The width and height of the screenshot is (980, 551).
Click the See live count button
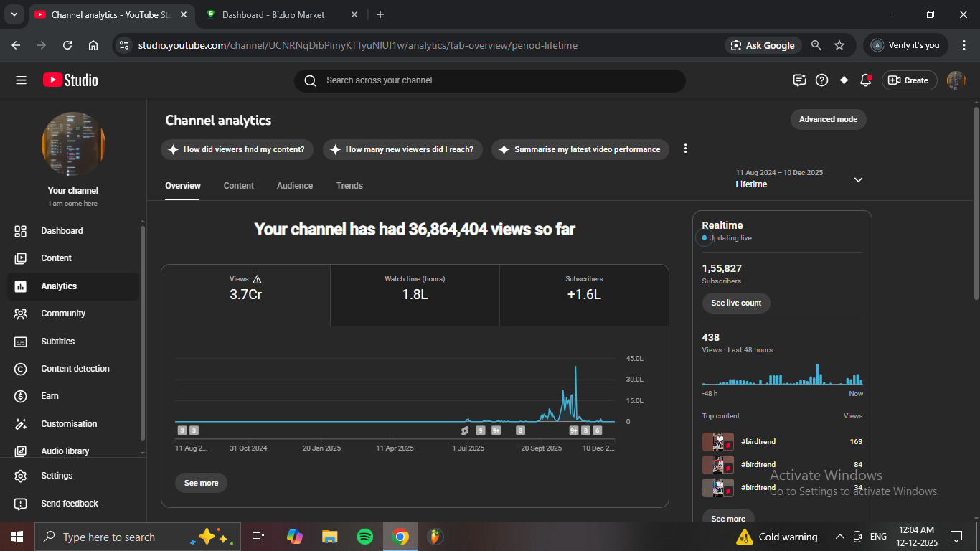[x=735, y=303]
